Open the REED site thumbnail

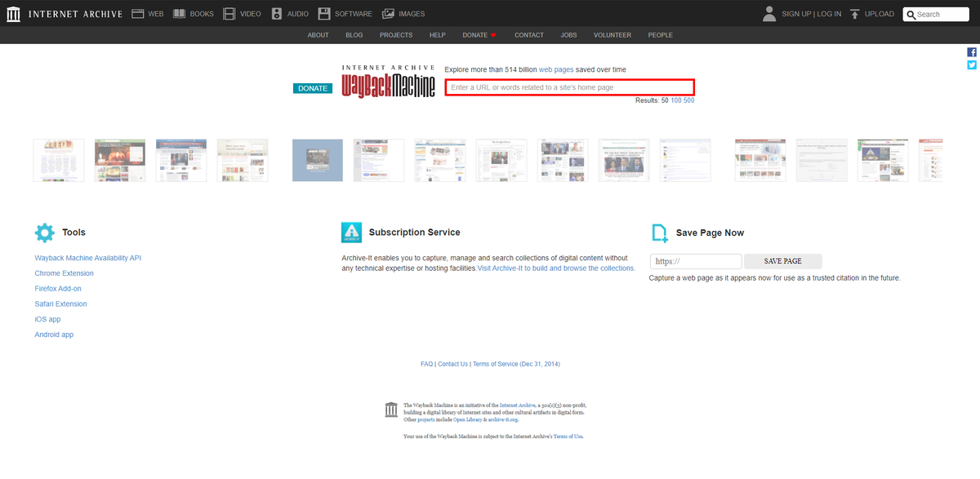(x=59, y=160)
